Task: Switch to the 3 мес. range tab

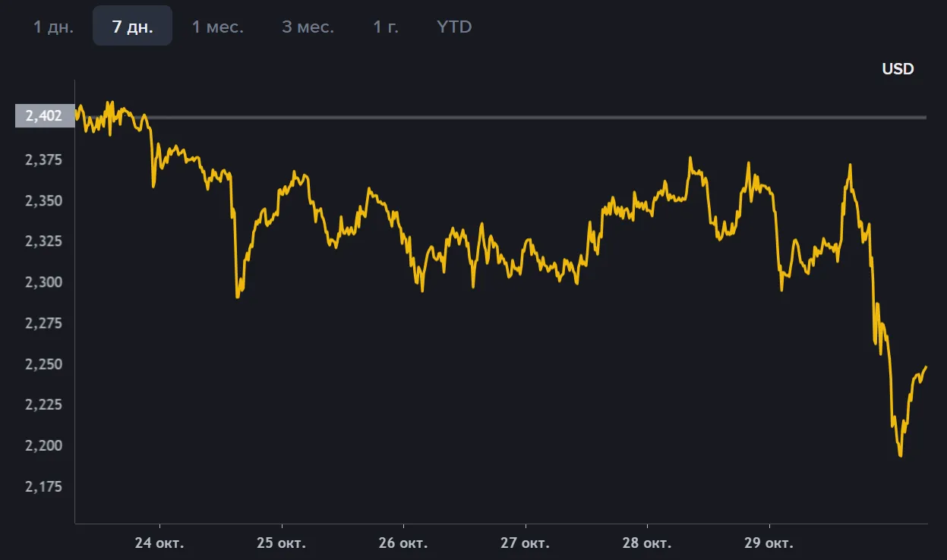Action: pos(308,27)
